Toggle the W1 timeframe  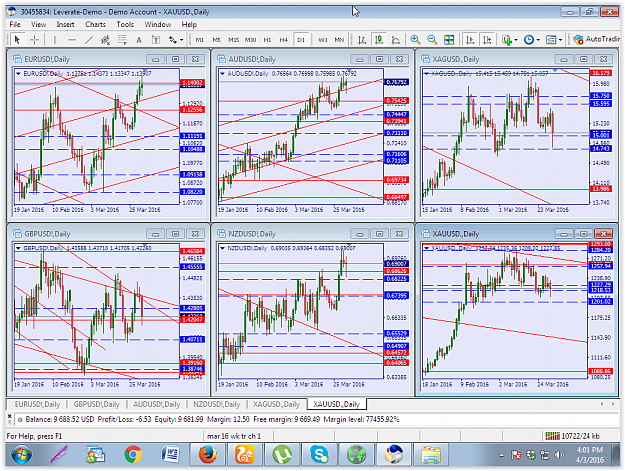[323, 39]
